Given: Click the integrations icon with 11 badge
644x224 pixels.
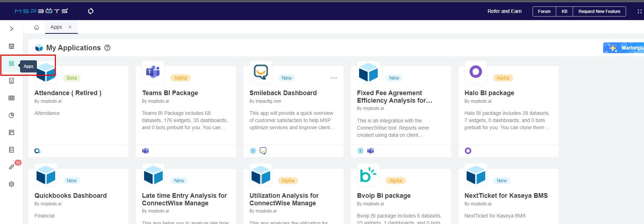Looking at the screenshot, I should tap(11, 167).
